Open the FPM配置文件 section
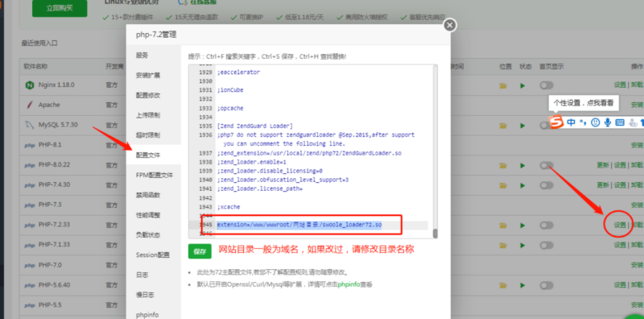The height and width of the screenshot is (319, 644). (x=154, y=175)
